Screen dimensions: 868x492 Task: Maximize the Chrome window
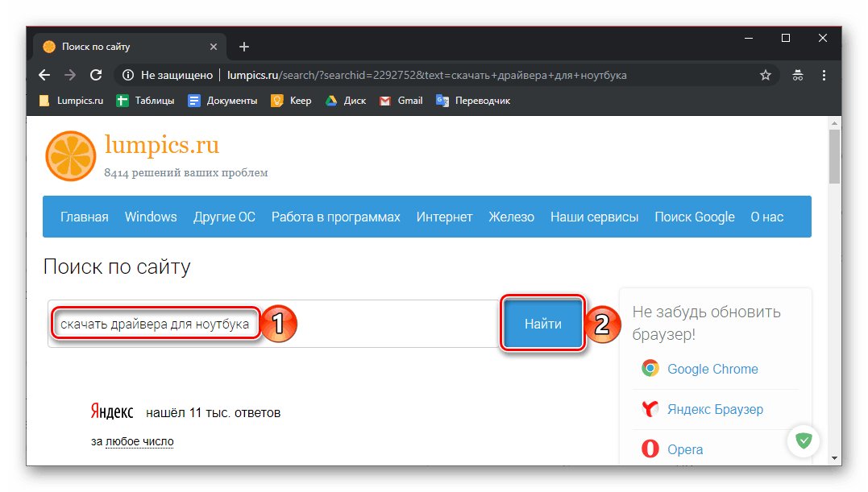[x=786, y=38]
